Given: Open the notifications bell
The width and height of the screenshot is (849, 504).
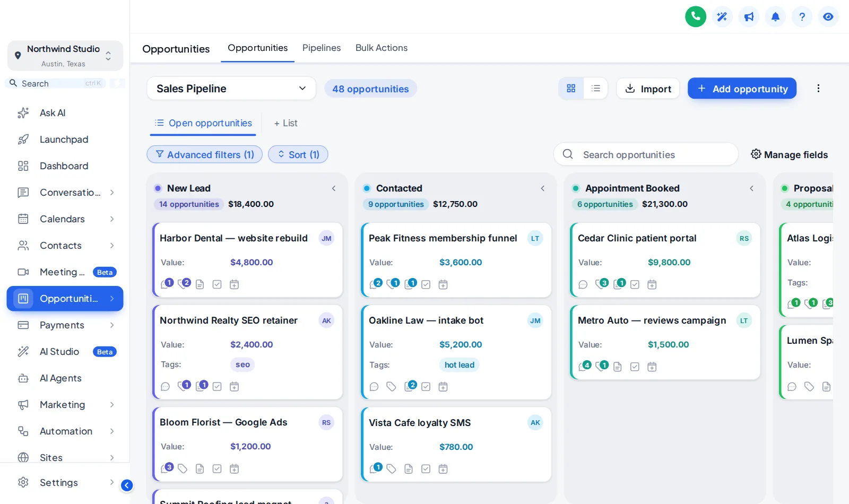Looking at the screenshot, I should tap(775, 16).
